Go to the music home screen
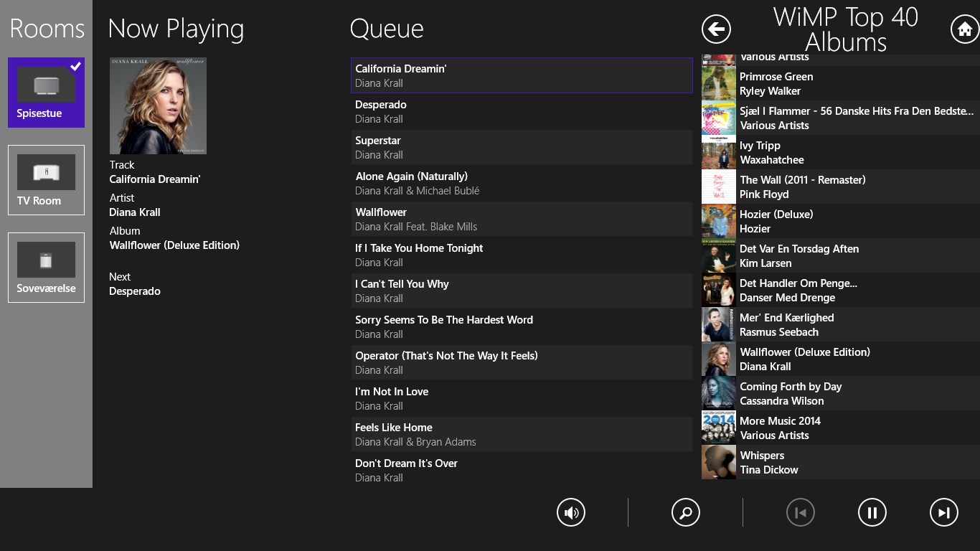 [965, 29]
